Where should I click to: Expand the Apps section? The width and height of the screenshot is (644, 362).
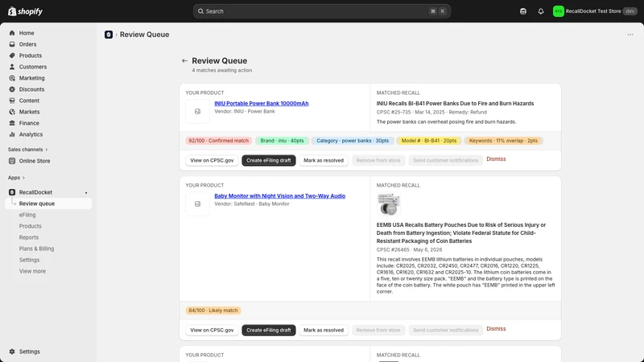click(x=16, y=178)
